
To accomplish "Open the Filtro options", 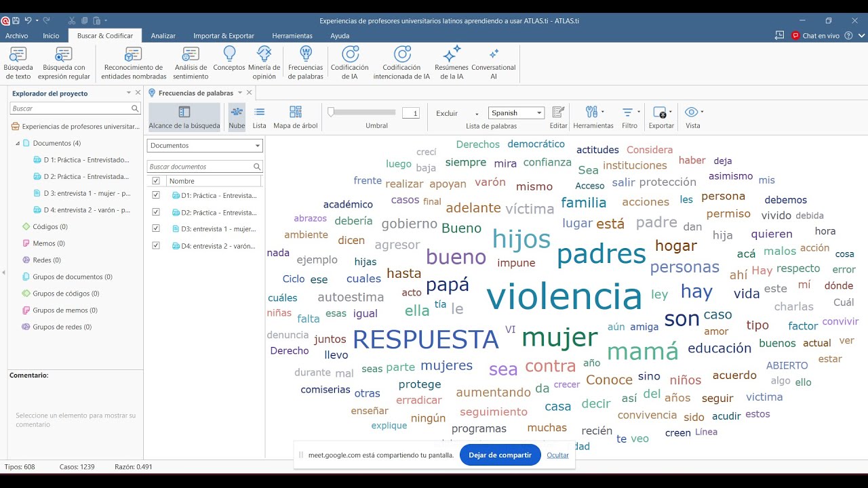I will [629, 117].
